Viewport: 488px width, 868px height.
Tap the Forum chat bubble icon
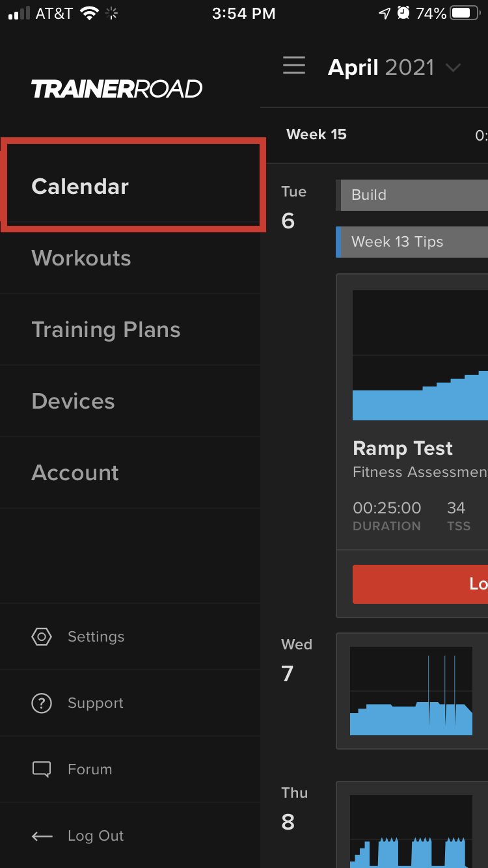click(x=42, y=769)
